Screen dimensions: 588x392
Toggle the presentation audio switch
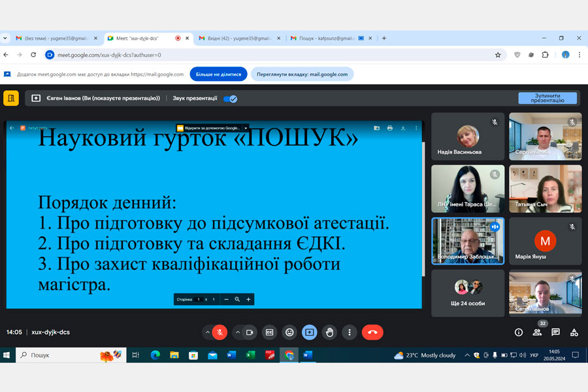click(x=230, y=99)
